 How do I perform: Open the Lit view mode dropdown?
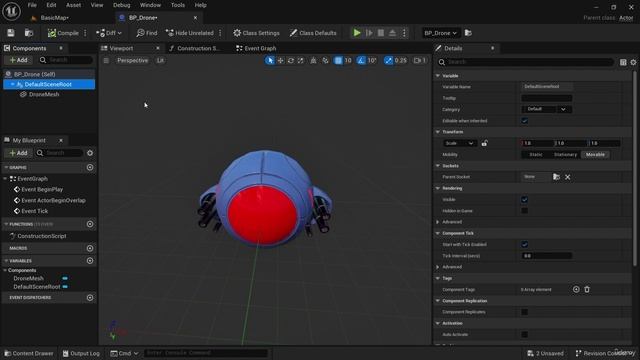click(x=160, y=60)
